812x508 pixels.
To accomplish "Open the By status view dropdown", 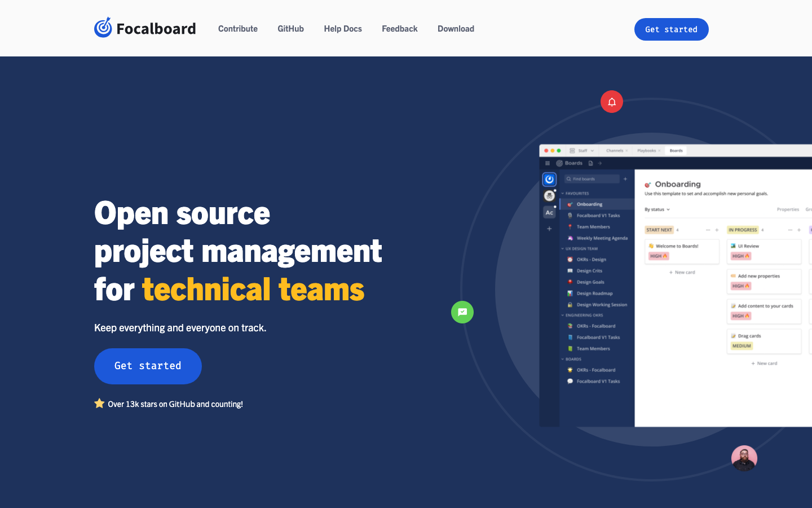I will pyautogui.click(x=657, y=209).
